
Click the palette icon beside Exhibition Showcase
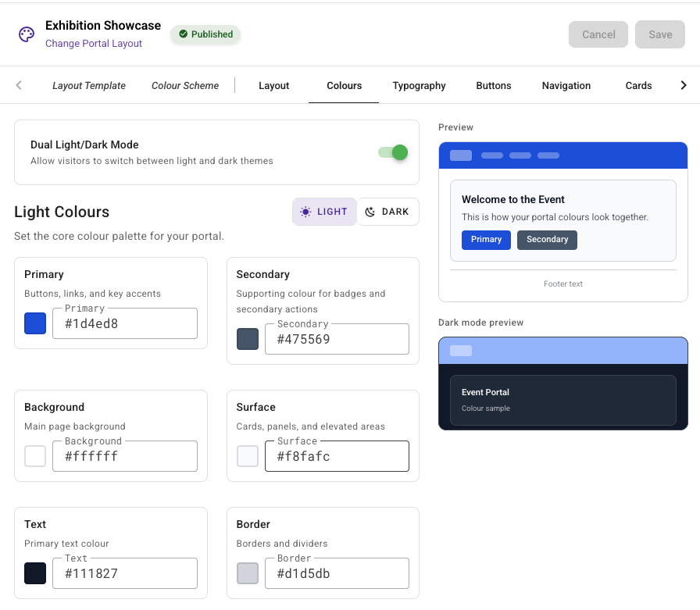(27, 34)
